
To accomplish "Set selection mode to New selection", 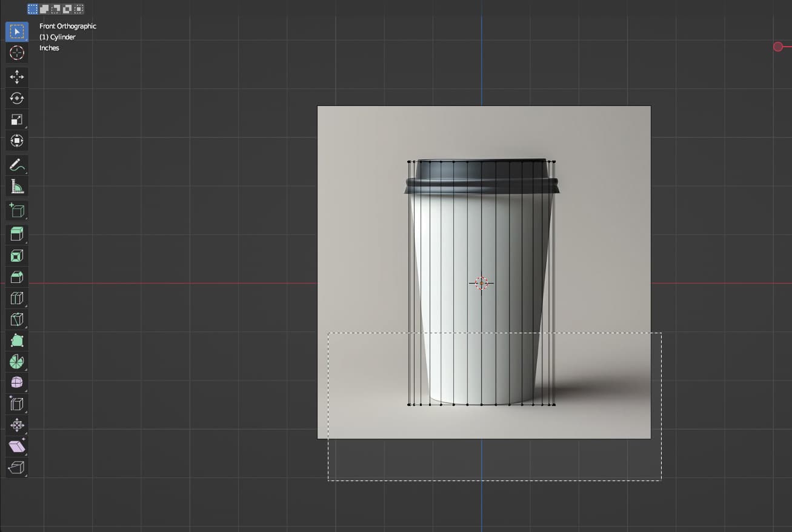I will [33, 9].
